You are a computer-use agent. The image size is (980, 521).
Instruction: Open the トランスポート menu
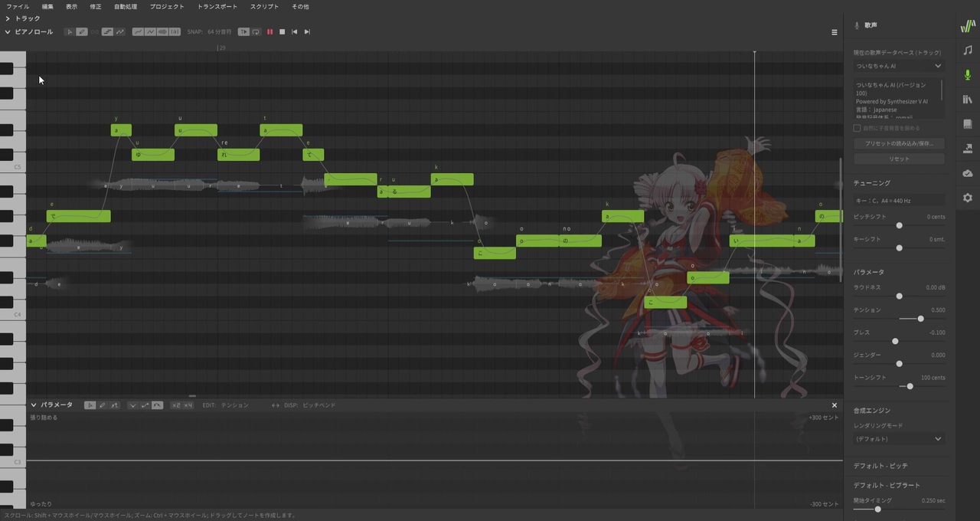[217, 6]
